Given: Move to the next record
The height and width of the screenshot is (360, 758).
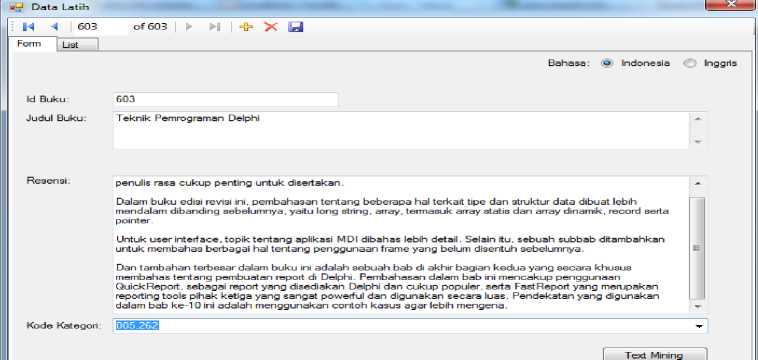Looking at the screenshot, I should tap(189, 27).
